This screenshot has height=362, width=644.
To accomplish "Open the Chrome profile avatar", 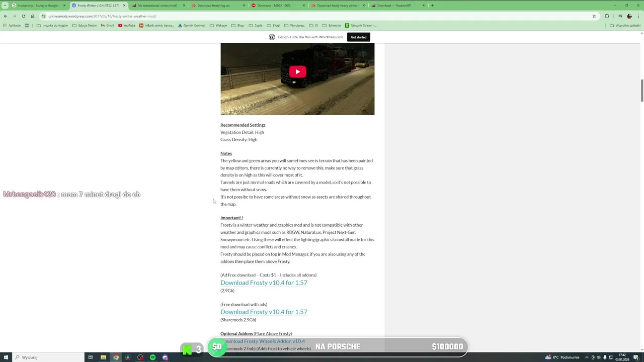I will [x=629, y=16].
